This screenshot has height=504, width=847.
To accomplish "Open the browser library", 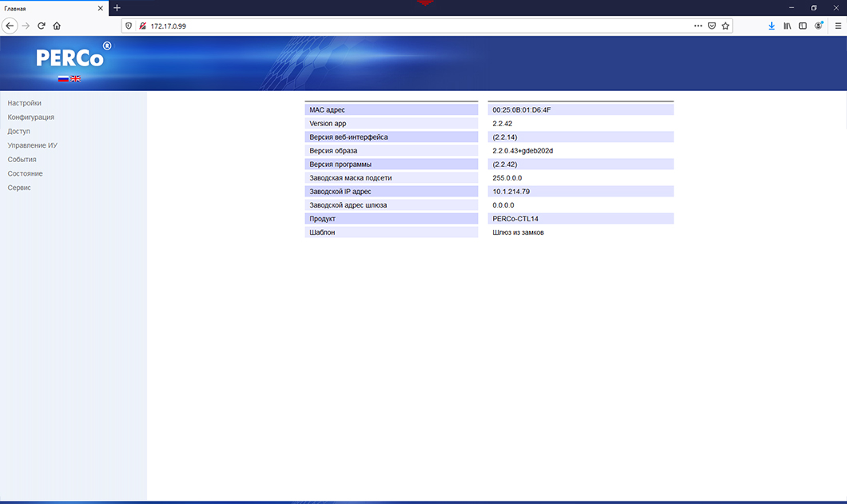I will tap(787, 26).
